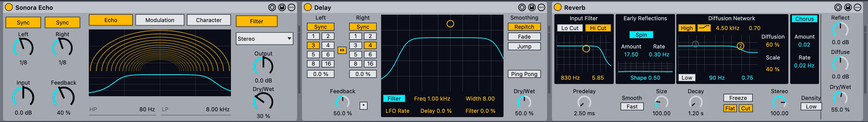Toggle Sonora Echo left Sync button

(23, 23)
